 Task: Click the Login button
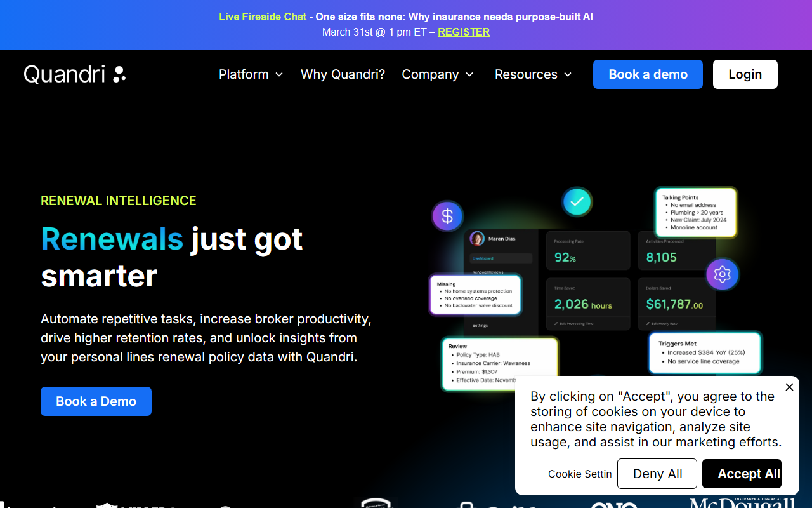745,74
